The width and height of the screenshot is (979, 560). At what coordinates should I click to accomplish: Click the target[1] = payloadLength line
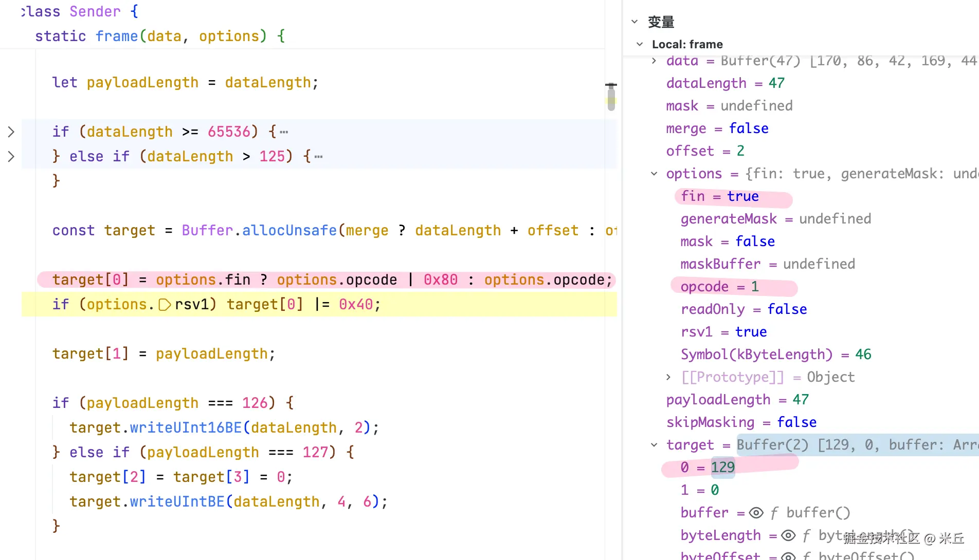point(164,353)
